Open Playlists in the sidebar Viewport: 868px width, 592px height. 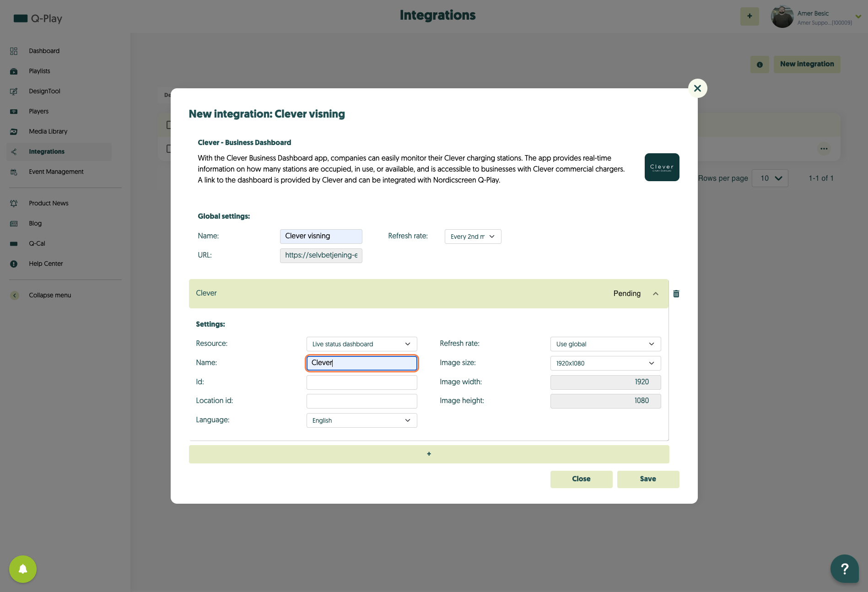[x=39, y=71]
